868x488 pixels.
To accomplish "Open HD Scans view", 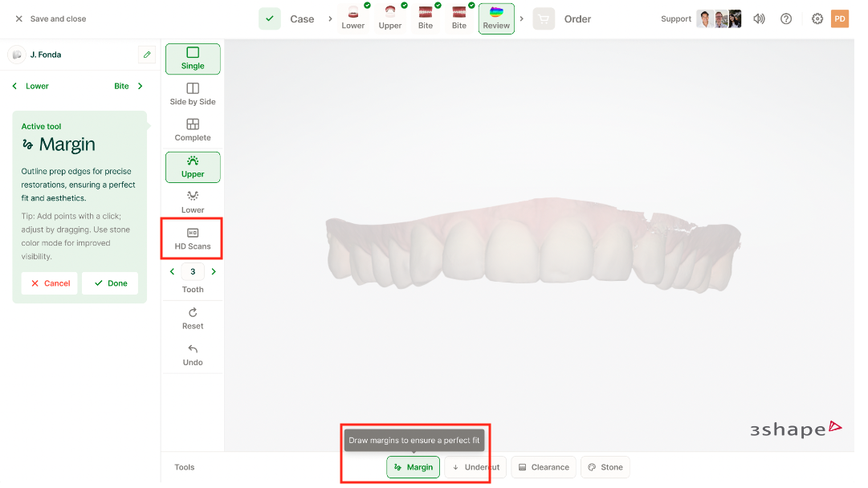I will 193,238.
